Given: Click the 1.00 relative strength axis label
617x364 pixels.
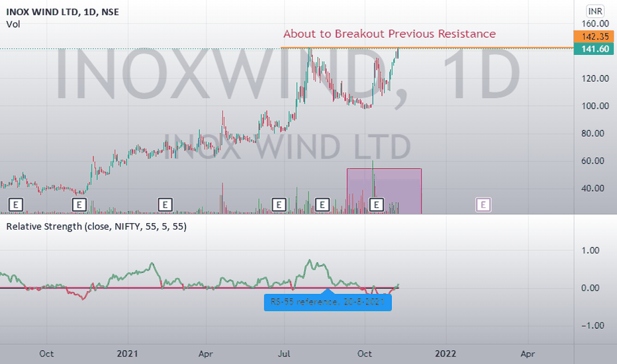Looking at the screenshot, I should point(591,250).
